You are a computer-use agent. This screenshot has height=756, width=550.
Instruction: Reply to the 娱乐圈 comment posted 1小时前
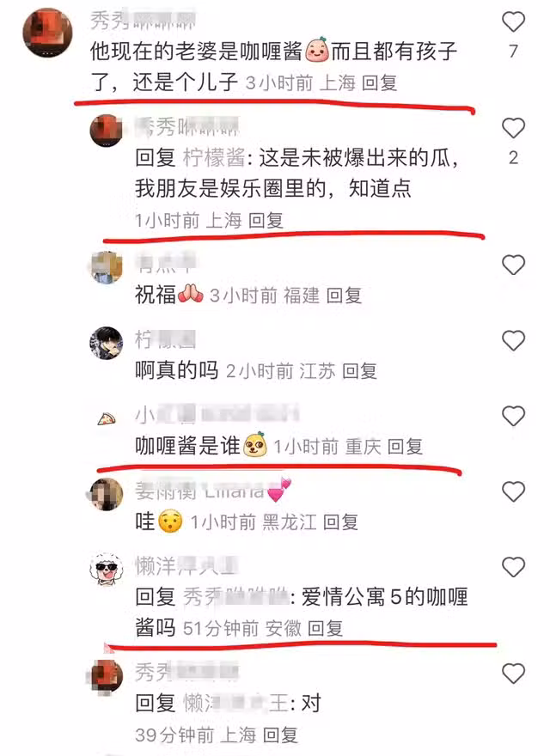click(266, 221)
